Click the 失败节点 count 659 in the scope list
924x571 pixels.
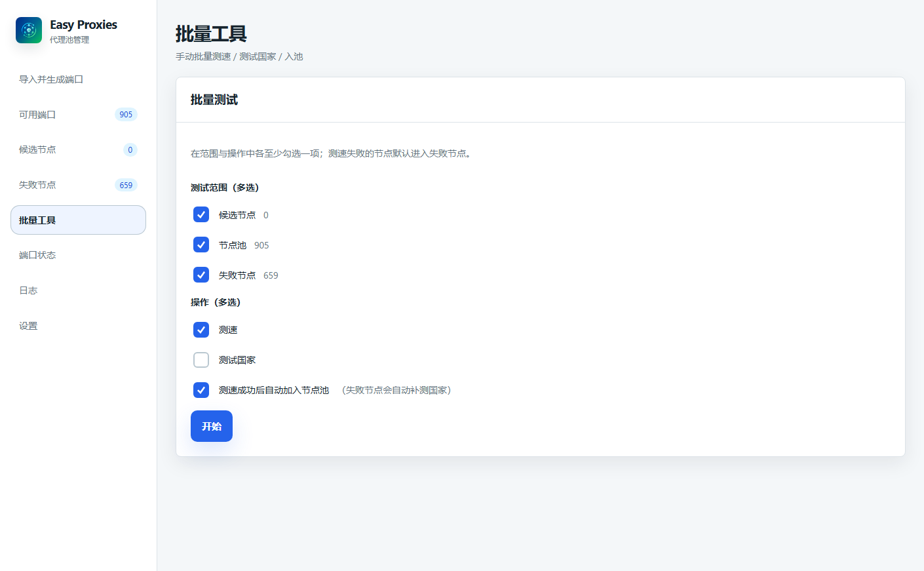pos(271,275)
